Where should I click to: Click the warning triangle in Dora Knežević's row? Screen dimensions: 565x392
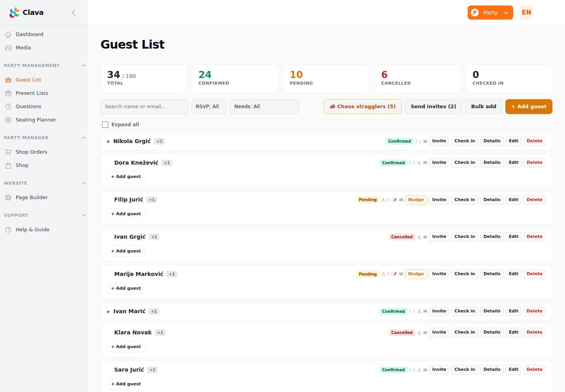click(x=419, y=163)
